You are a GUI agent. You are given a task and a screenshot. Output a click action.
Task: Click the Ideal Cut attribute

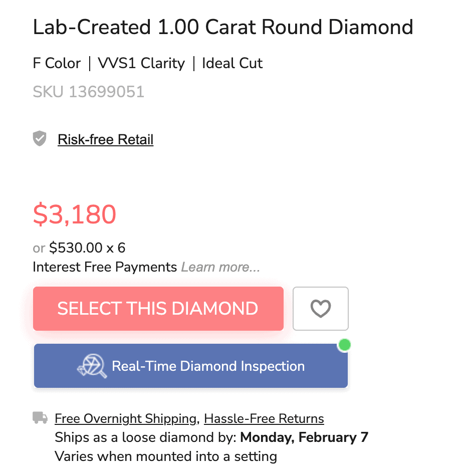[232, 63]
